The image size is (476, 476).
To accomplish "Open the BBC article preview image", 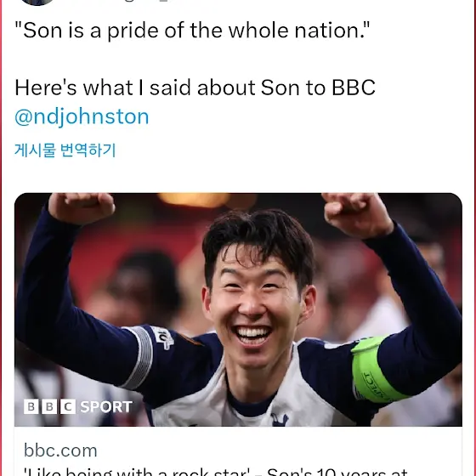I will point(238,309).
